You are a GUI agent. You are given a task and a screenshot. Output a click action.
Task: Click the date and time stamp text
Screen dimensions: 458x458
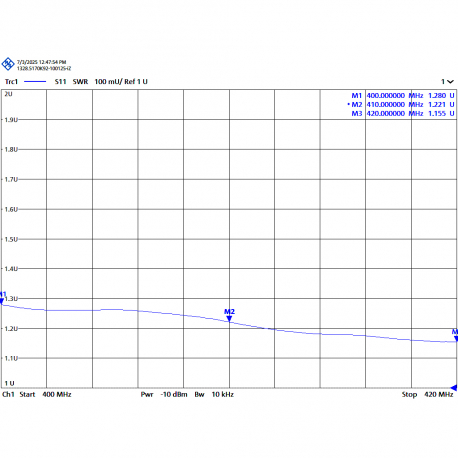pyautogui.click(x=42, y=62)
